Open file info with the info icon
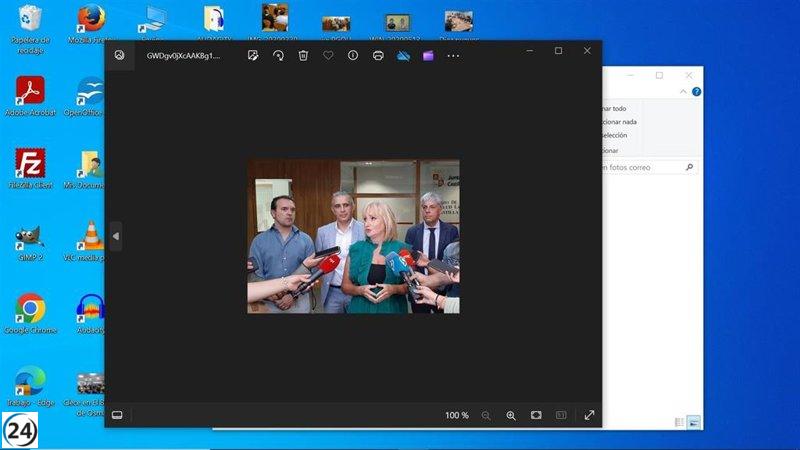 353,56
